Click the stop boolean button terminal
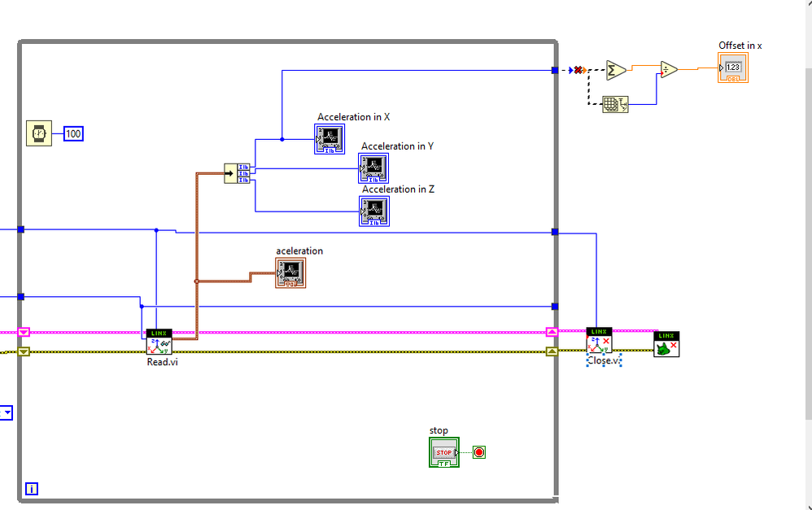The image size is (812, 510). click(443, 452)
